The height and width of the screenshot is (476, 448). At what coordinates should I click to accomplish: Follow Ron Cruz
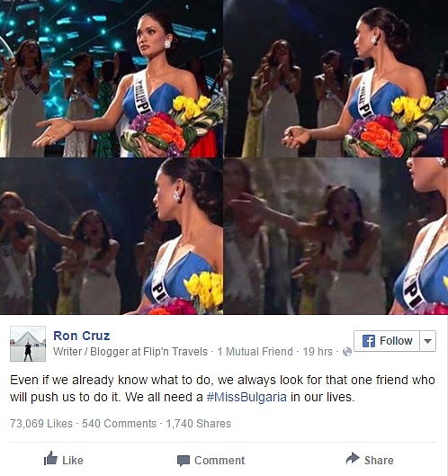pyautogui.click(x=387, y=341)
